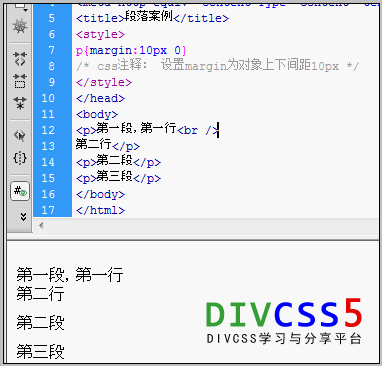Screen dimensions: 383x367
Task: Click code line '<p>第三段</p>'
Action: coord(118,177)
